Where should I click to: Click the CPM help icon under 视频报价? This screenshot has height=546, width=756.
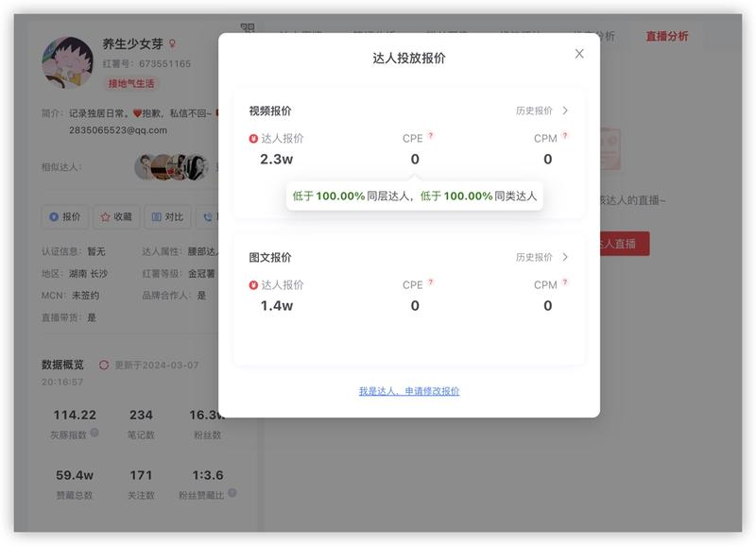[x=565, y=136]
